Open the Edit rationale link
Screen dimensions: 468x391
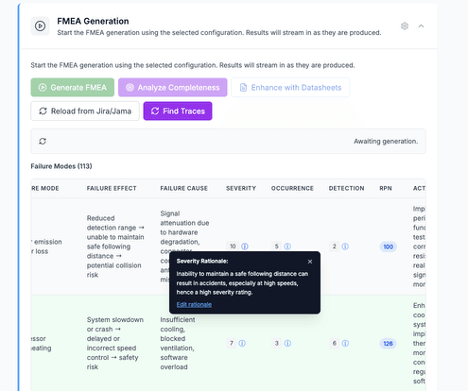[x=194, y=304]
